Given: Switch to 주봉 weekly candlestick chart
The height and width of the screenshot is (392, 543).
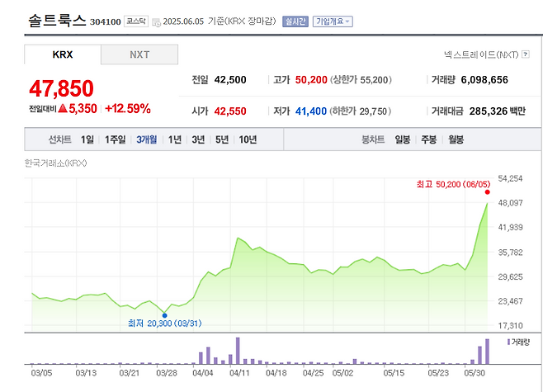Looking at the screenshot, I should pyautogui.click(x=428, y=139).
